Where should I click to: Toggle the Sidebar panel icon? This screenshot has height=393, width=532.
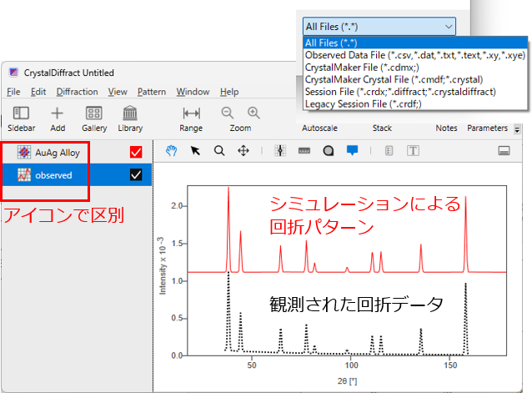point(22,113)
